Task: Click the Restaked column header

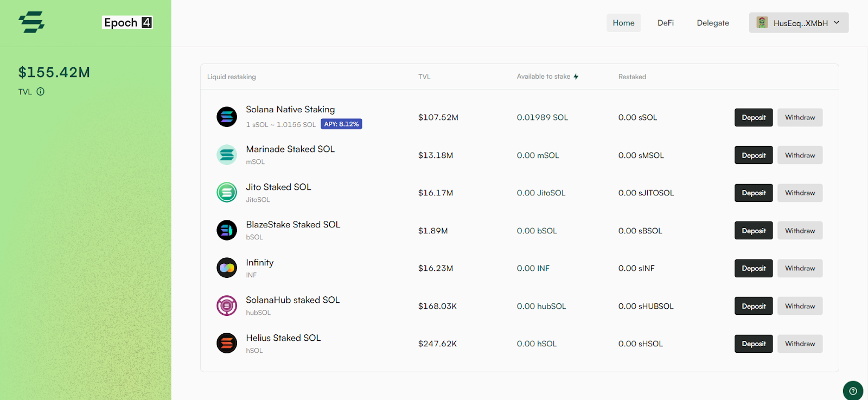Action: [632, 77]
